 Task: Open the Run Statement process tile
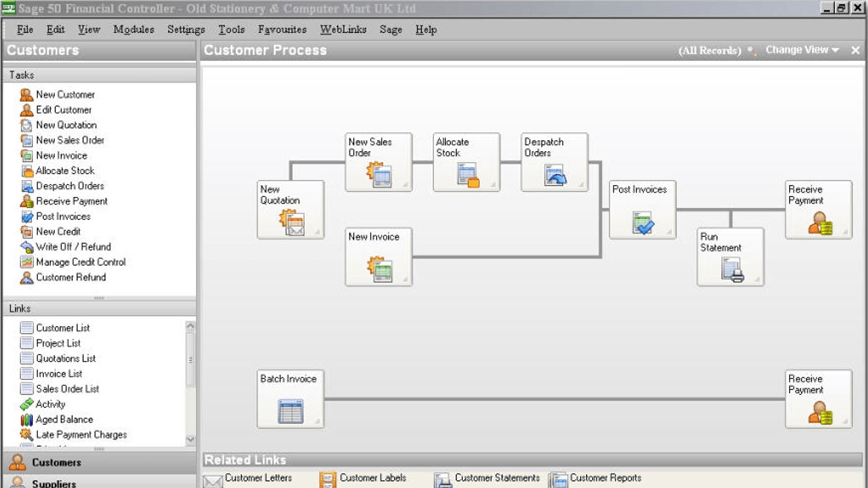(x=731, y=257)
